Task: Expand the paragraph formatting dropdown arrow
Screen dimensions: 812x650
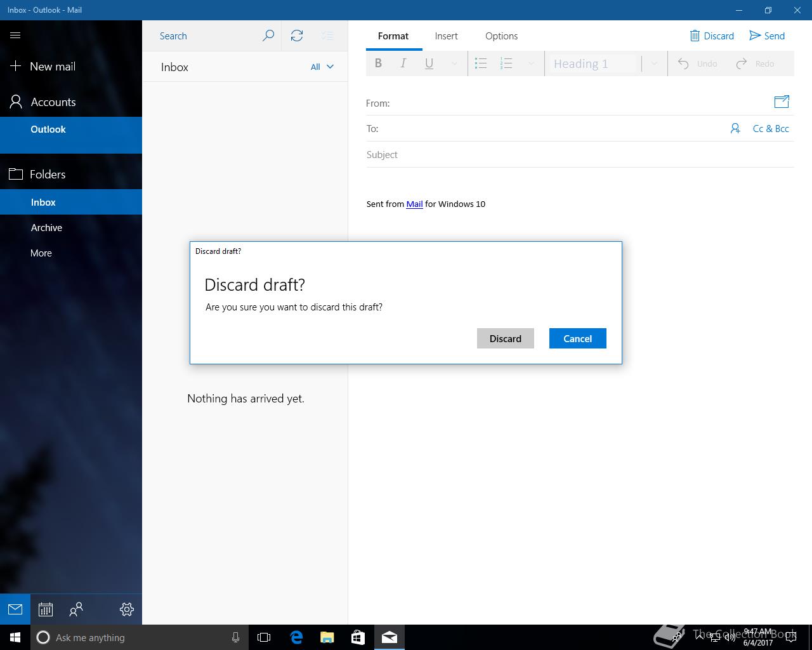Action: point(531,63)
